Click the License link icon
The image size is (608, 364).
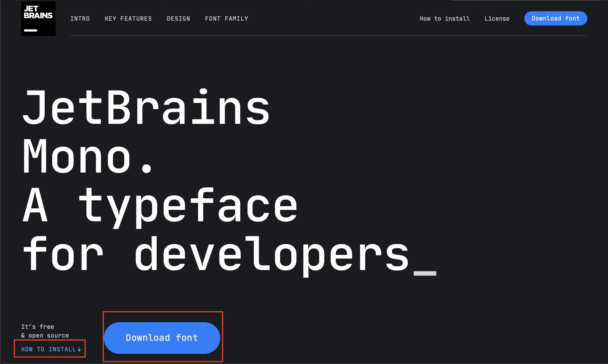[x=497, y=18]
